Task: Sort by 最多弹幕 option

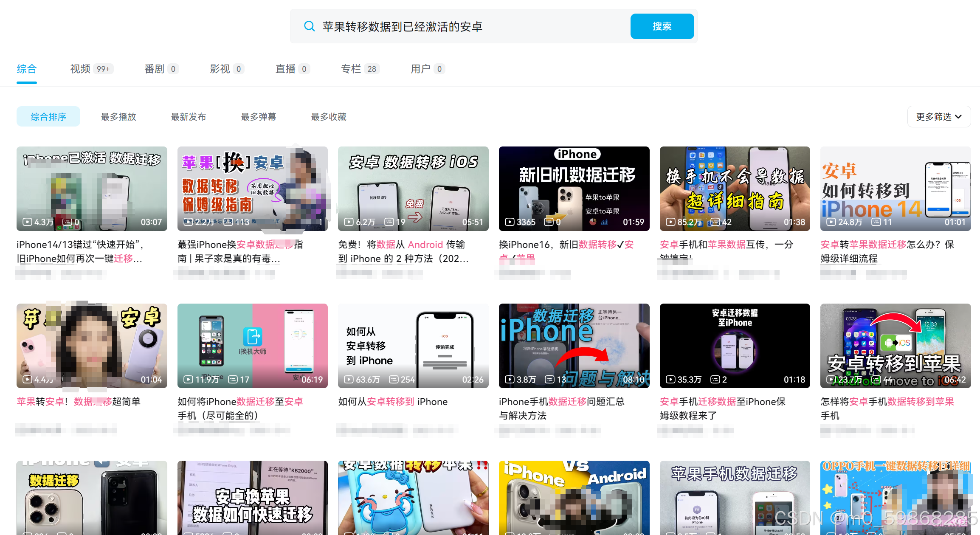Action: coord(259,116)
